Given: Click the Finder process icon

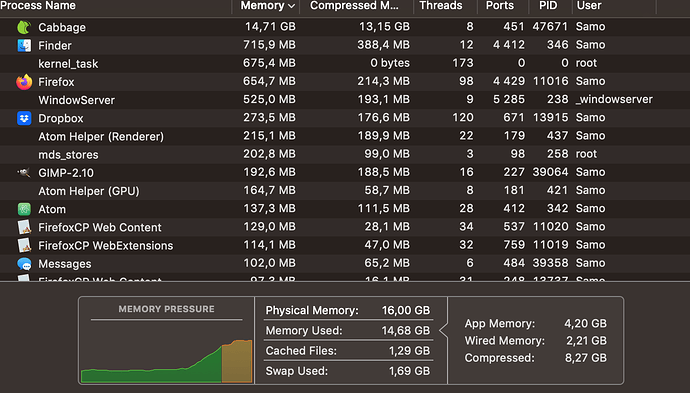Looking at the screenshot, I should click(24, 45).
